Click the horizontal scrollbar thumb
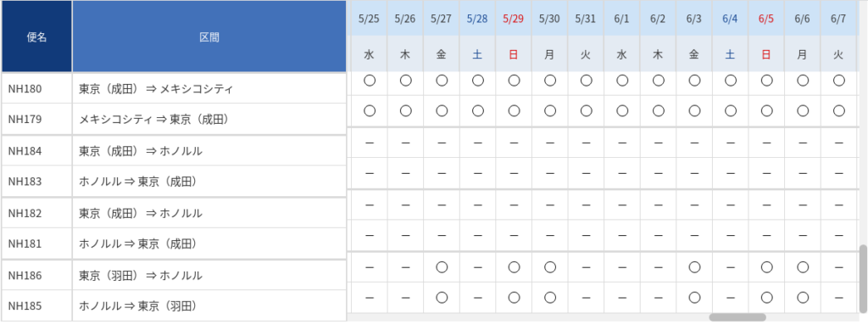 [737, 318]
